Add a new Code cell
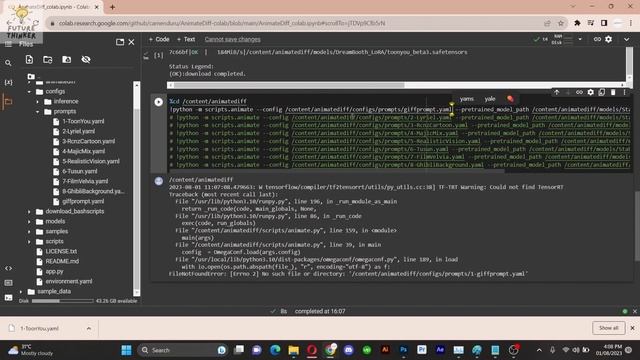Viewport: 640px width, 360px height. (159, 39)
